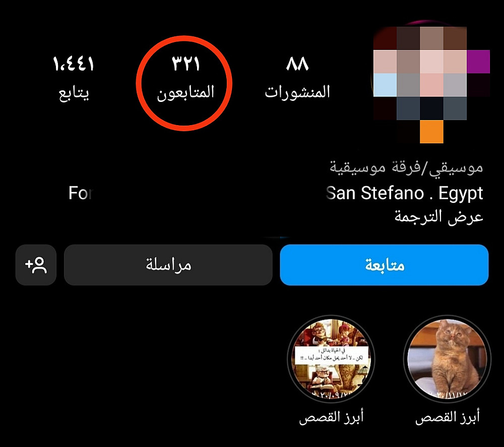Tap the ٣٢١ followers count number

185,64
